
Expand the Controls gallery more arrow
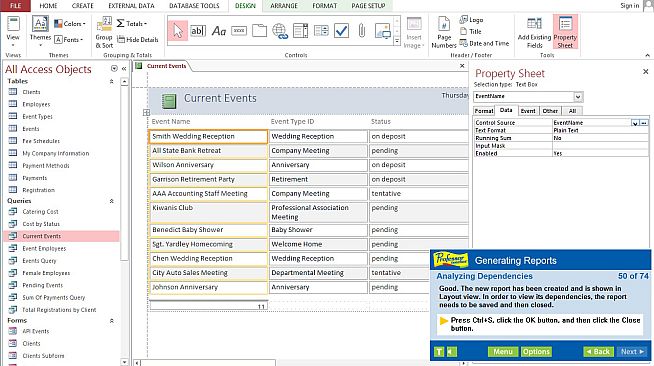click(x=397, y=41)
